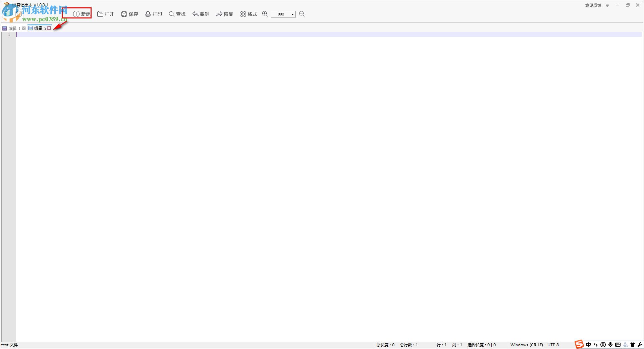Open the 格式 format options
The width and height of the screenshot is (644, 349).
(x=249, y=14)
